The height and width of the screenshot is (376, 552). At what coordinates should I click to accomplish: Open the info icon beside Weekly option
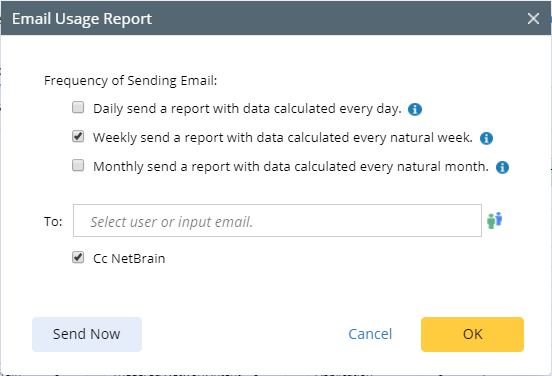[486, 138]
